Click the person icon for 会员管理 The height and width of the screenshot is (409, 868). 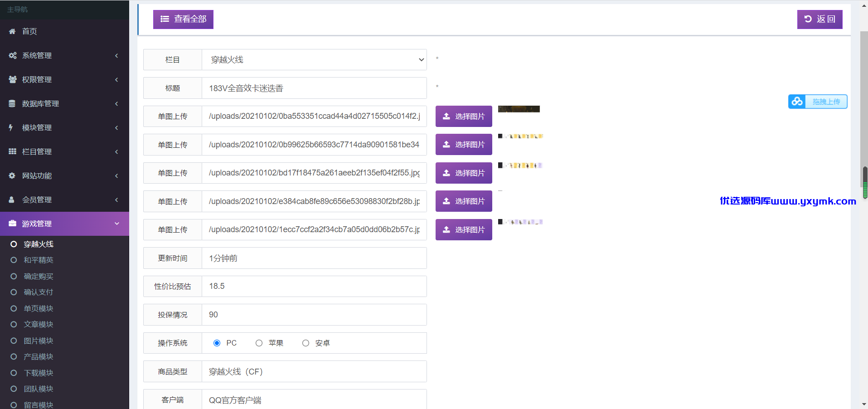pos(12,200)
